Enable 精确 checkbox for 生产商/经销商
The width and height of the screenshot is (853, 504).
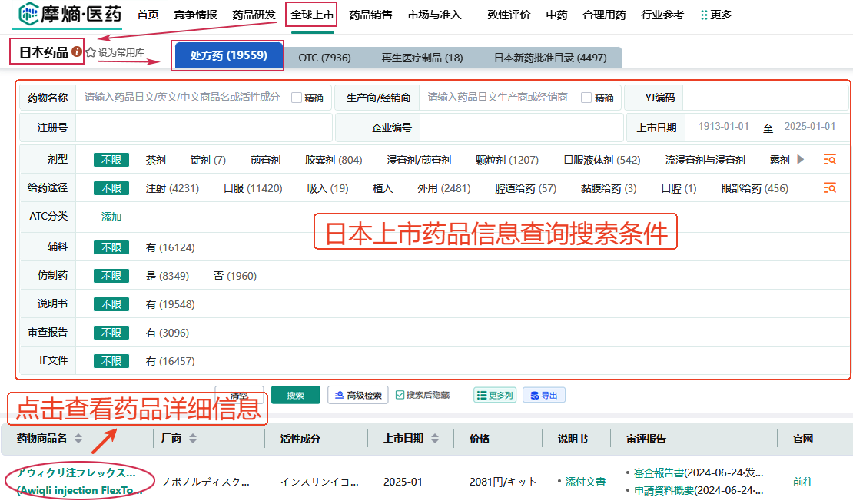[x=586, y=98]
